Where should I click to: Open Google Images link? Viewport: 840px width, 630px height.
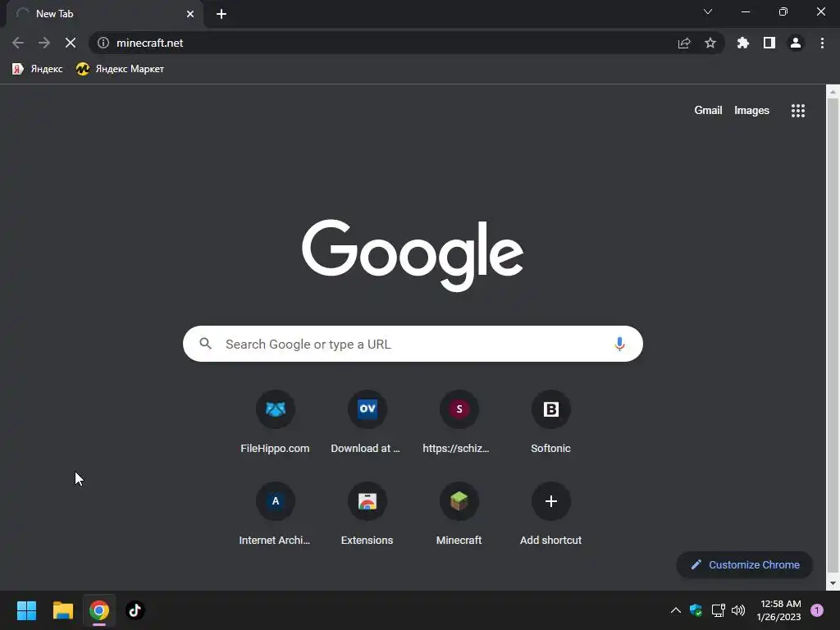[751, 111]
